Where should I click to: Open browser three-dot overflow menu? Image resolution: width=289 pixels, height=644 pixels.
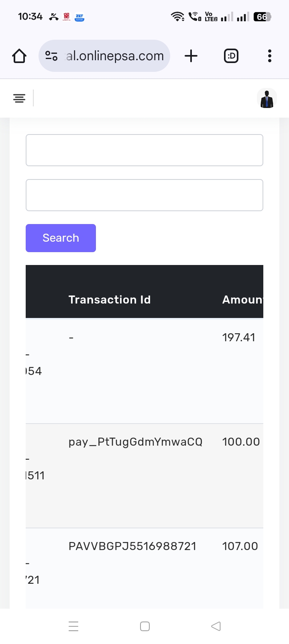(269, 56)
